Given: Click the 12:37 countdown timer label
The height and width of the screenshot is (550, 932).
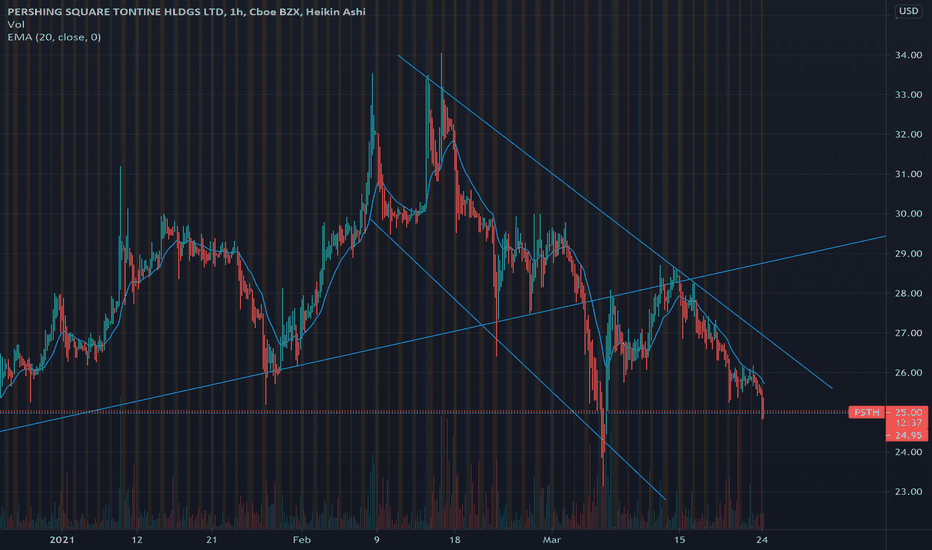Looking at the screenshot, I should point(908,423).
